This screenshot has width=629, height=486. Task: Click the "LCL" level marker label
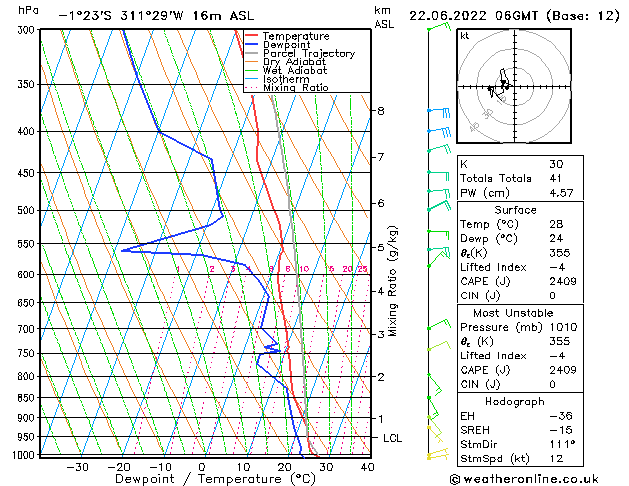pos(392,438)
